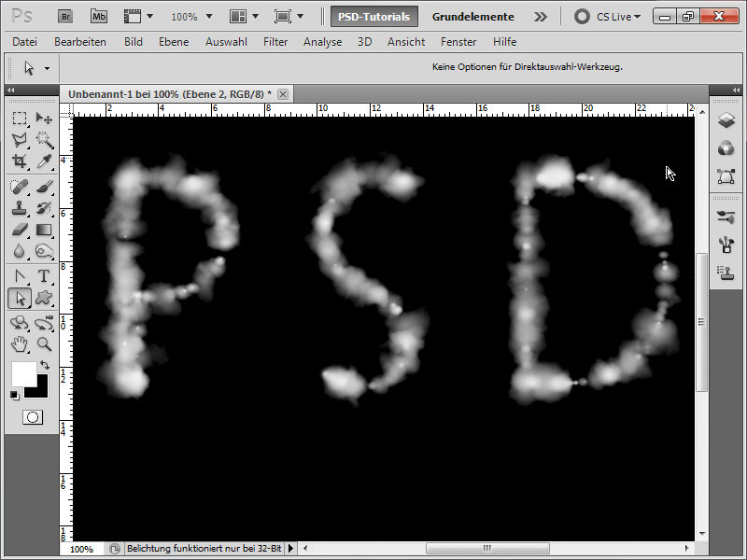Open the Bild menu
747x560 pixels.
click(134, 42)
